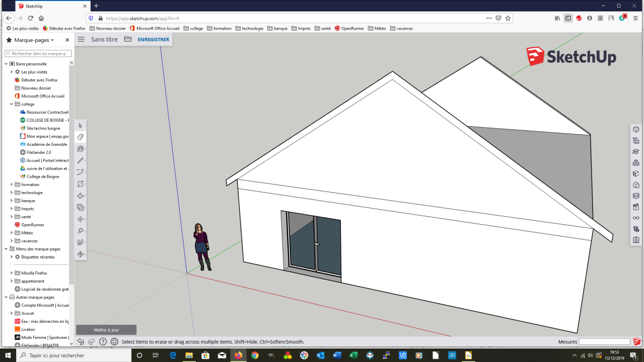
Task: Open the Scenes panel icon
Action: pyautogui.click(x=636, y=206)
